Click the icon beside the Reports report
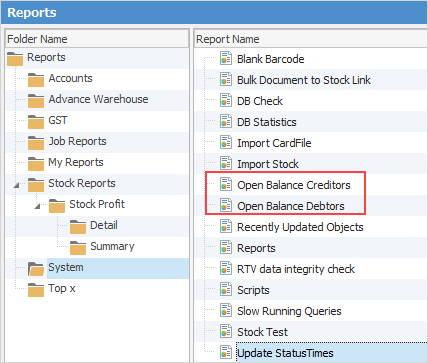The width and height of the screenshot is (428, 363). coord(226,248)
